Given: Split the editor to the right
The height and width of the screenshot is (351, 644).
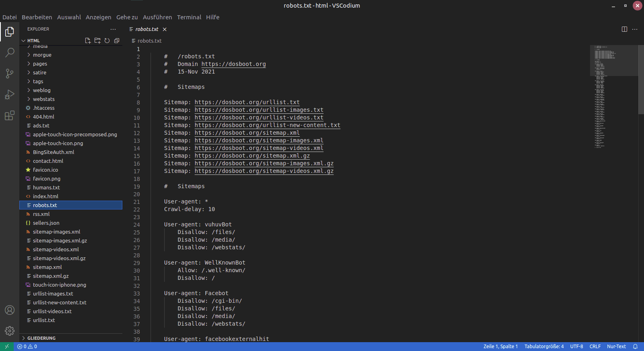Looking at the screenshot, I should pos(624,29).
